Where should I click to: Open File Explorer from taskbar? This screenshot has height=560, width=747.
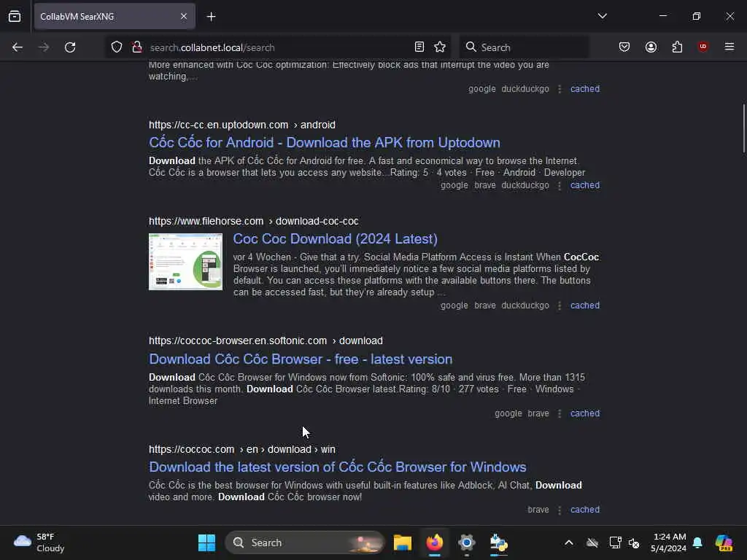403,542
